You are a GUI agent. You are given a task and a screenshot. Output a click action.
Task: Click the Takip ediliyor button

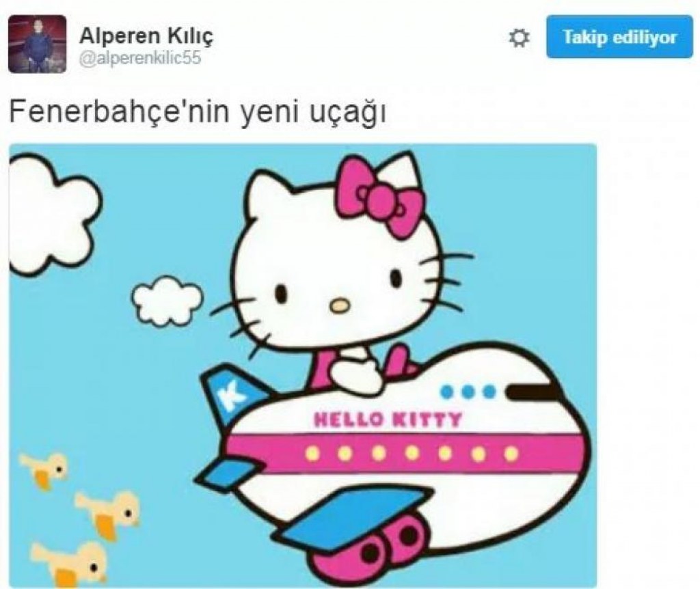tap(619, 37)
